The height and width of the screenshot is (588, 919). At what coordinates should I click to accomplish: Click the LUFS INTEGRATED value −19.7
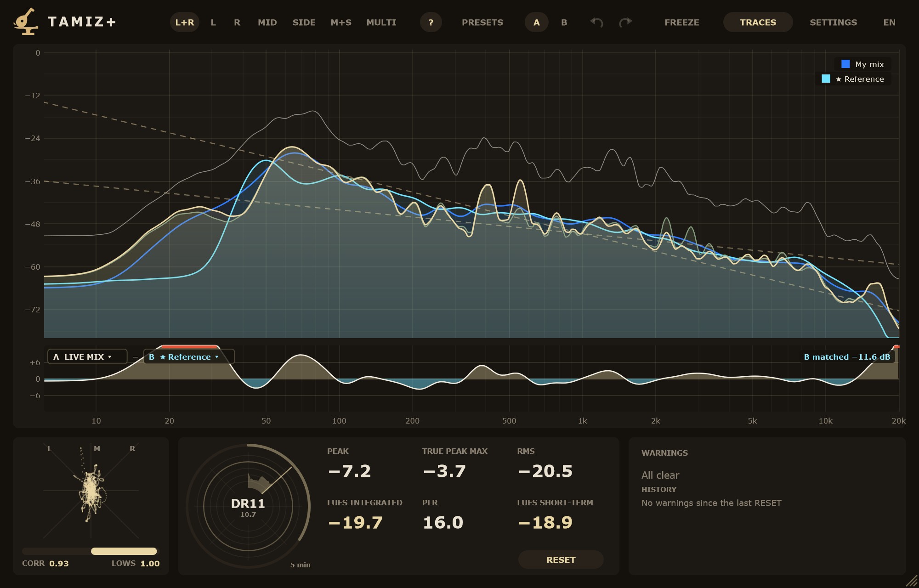[x=355, y=523]
